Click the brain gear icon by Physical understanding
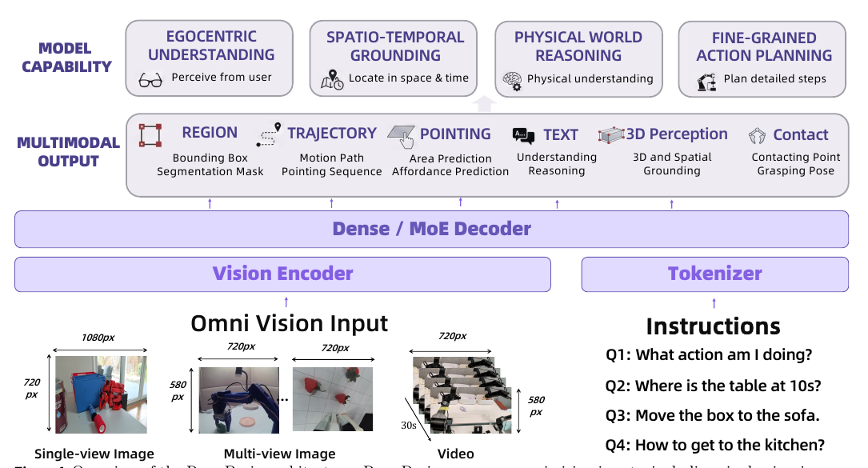 [512, 81]
